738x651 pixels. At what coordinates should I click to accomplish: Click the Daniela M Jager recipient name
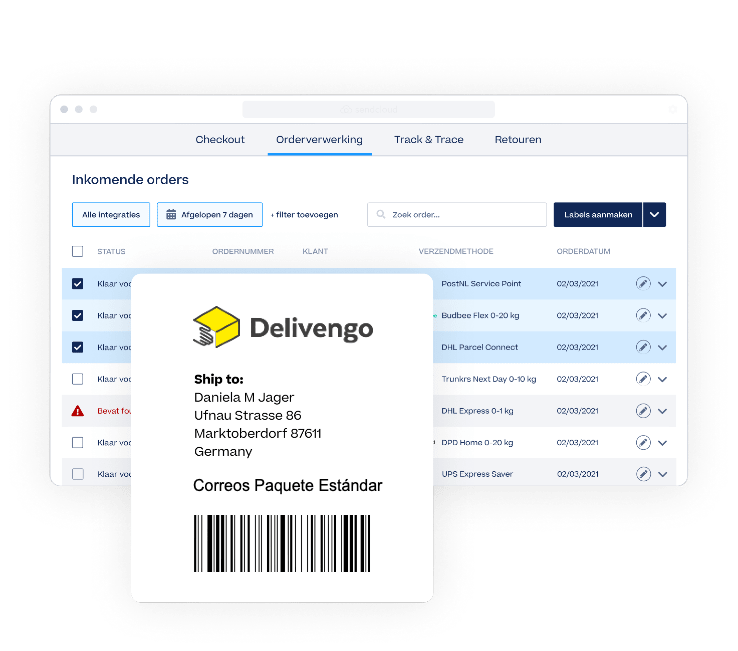pyautogui.click(x=244, y=397)
